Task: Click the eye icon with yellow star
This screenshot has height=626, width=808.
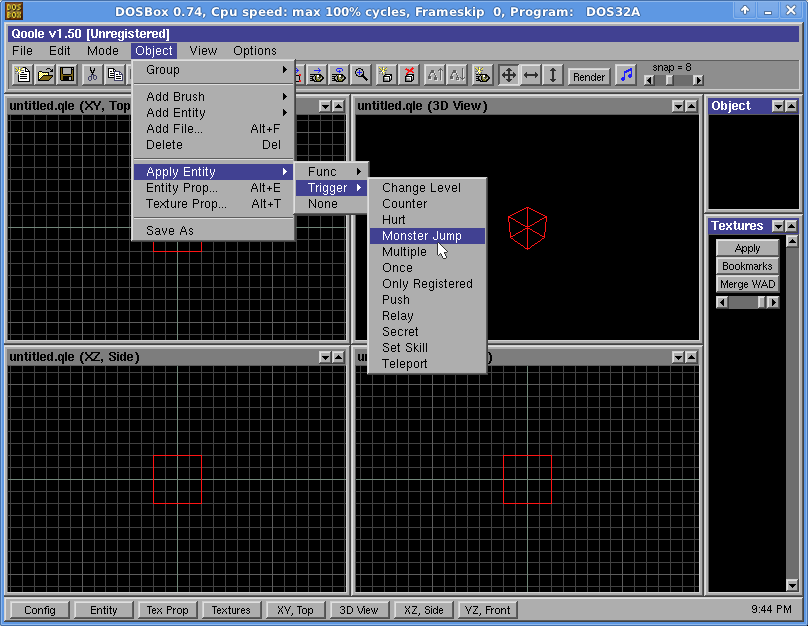Action: 482,75
